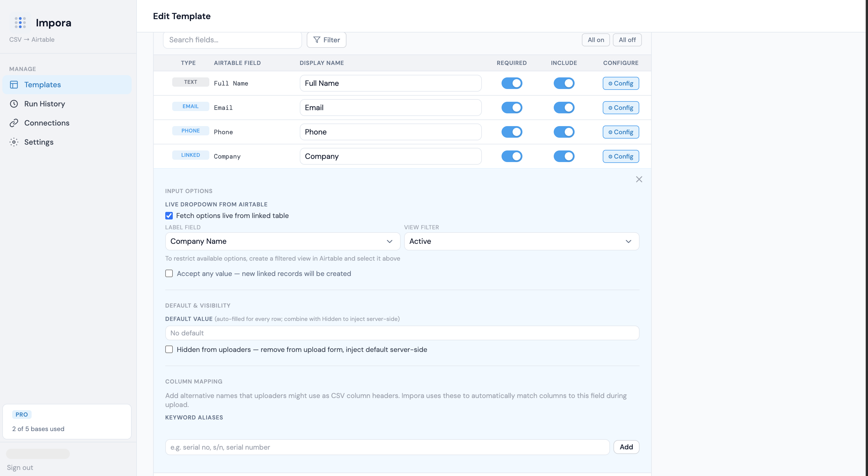The width and height of the screenshot is (868, 476).
Task: Toggle Required for Company
Action: tap(511, 156)
